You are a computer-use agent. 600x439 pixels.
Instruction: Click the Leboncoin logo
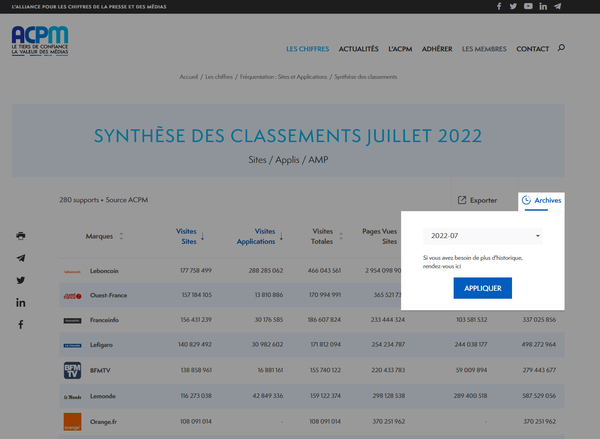coord(72,271)
